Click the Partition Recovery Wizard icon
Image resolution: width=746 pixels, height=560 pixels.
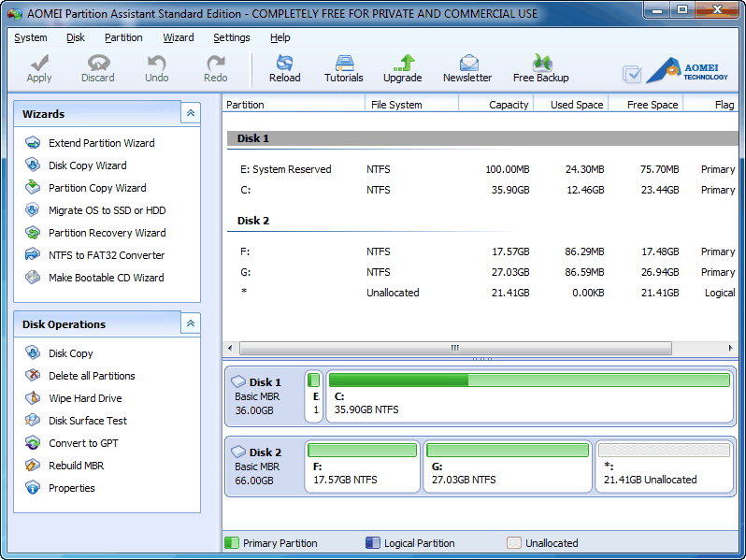(33, 232)
